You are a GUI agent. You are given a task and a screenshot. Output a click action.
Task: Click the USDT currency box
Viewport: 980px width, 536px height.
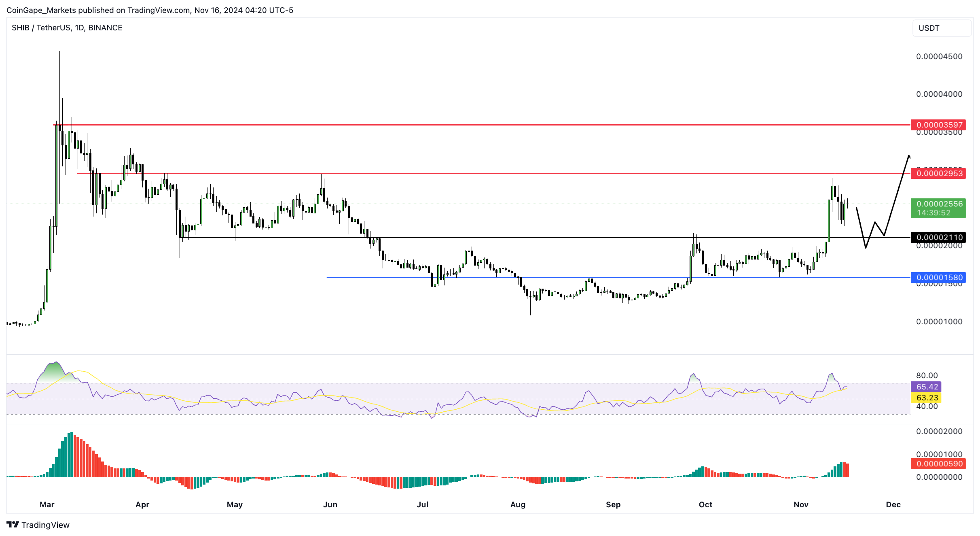coord(942,28)
